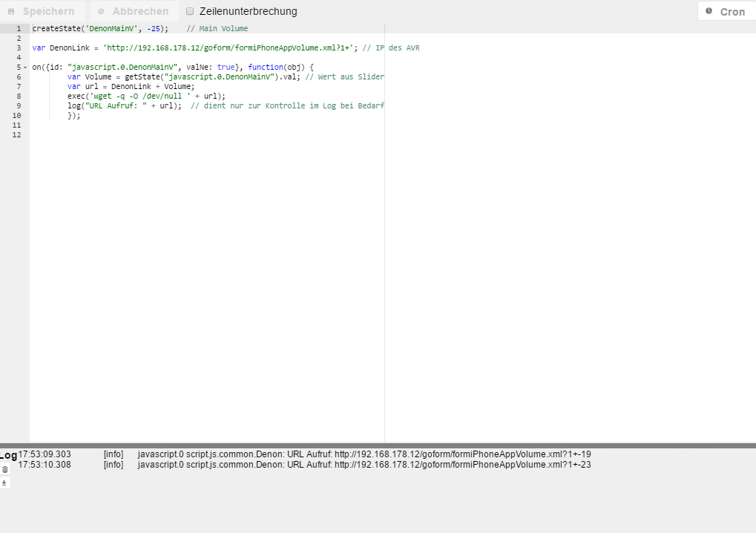This screenshot has width=756, height=533.
Task: Select line number 1 in gutter
Action: (19, 28)
